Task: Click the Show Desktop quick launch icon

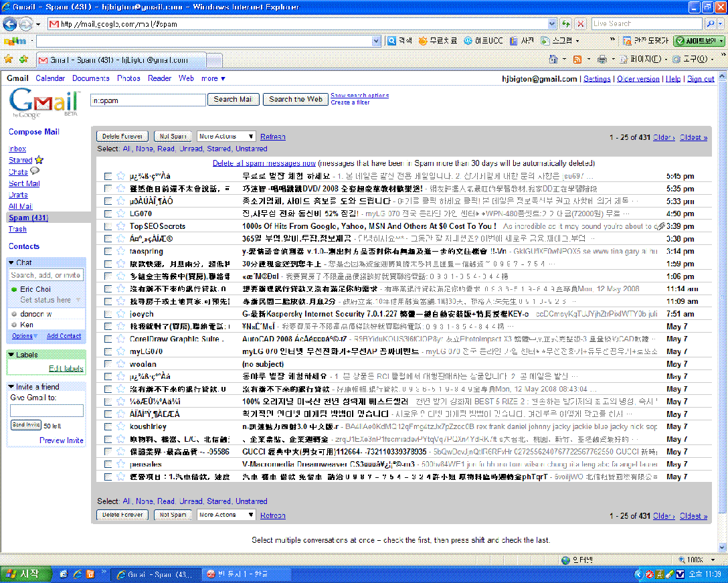Action: 64,574
